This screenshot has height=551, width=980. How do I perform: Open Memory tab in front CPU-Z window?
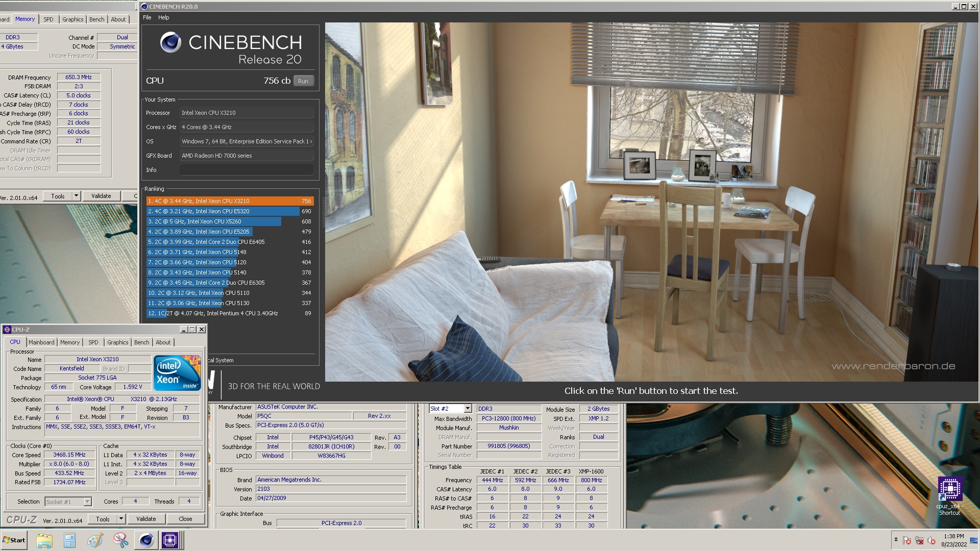point(70,342)
